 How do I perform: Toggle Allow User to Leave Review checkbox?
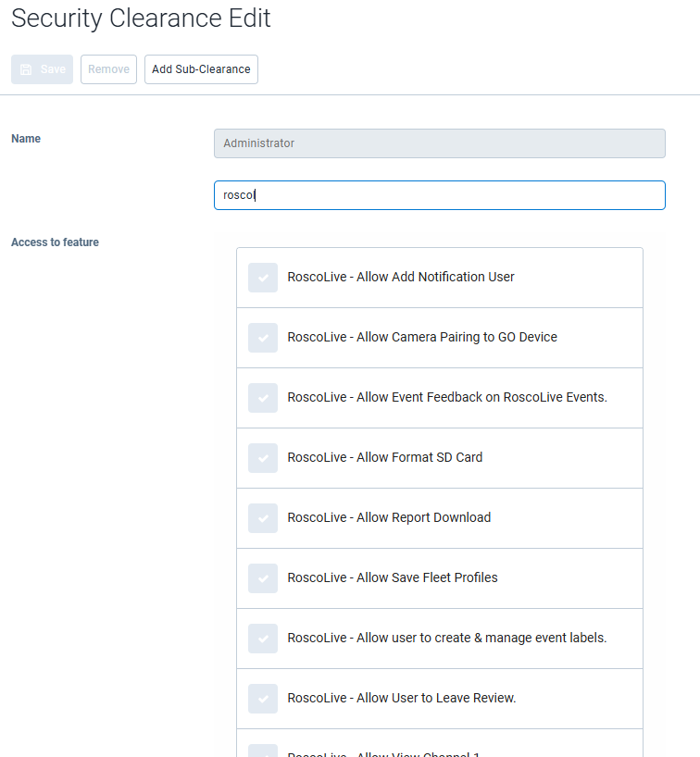(x=263, y=699)
